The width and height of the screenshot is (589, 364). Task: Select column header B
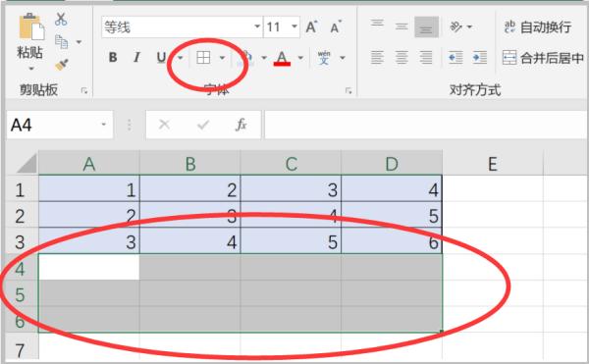pos(190,164)
